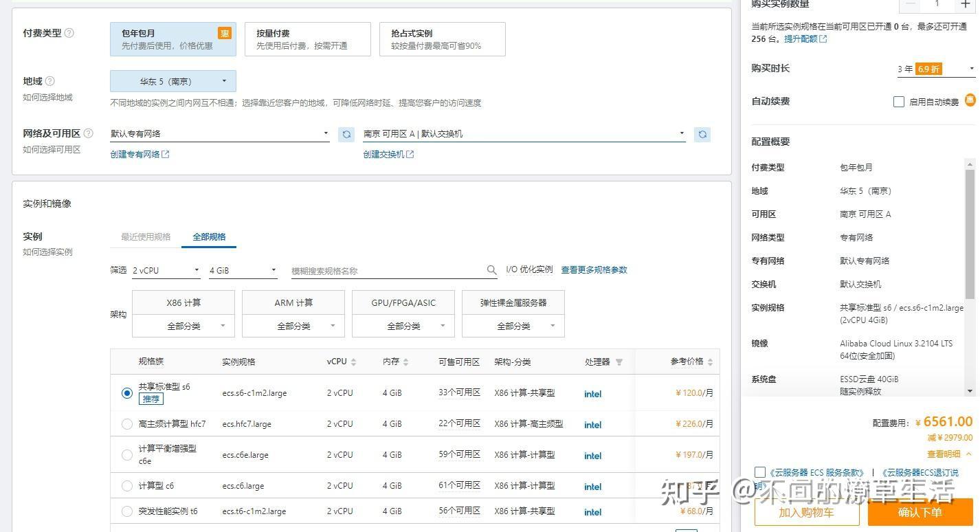This screenshot has height=532, width=980.
Task: Click help icon next to 地域
Action: click(x=50, y=81)
